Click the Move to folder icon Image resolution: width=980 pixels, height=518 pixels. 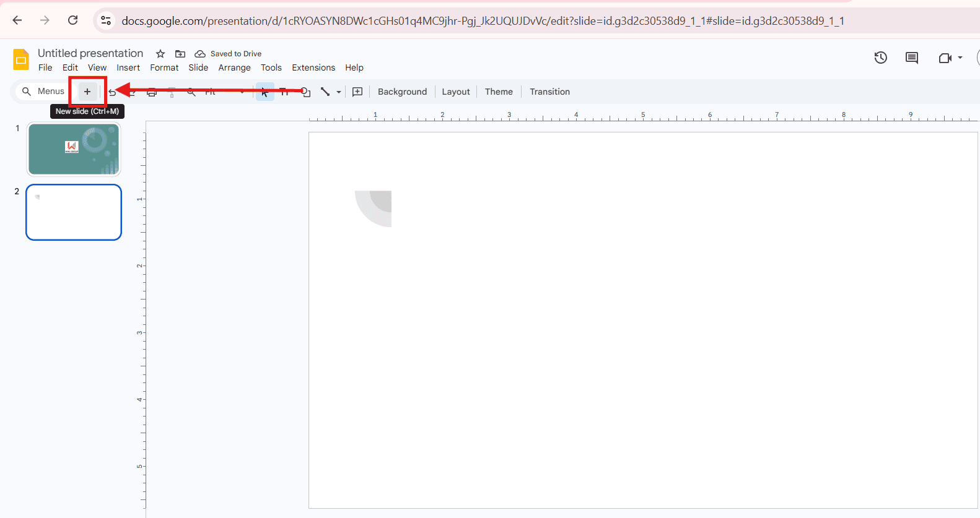(180, 54)
